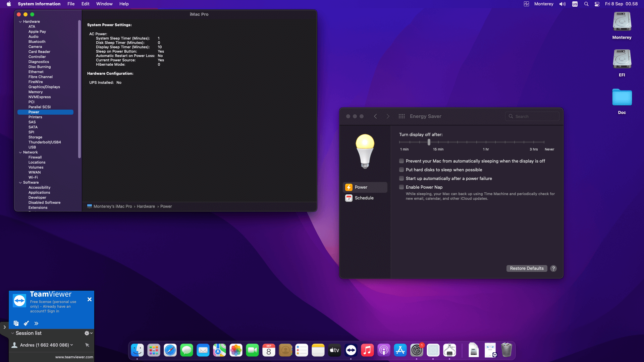Open FaceTime in the Dock
The height and width of the screenshot is (362, 644).
pyautogui.click(x=252, y=350)
